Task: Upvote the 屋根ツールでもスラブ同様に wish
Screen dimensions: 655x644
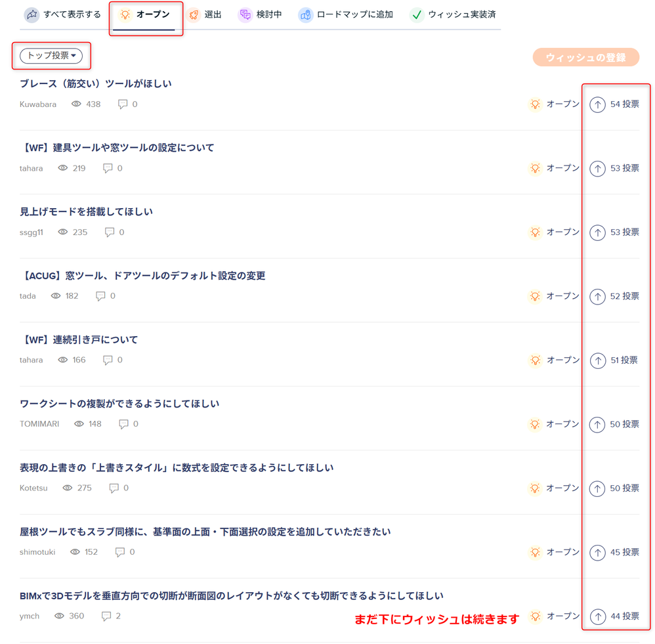Action: [597, 553]
